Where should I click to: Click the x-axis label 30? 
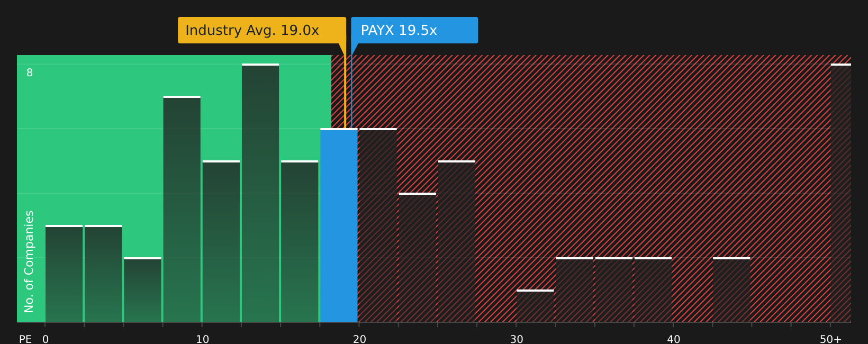[517, 339]
